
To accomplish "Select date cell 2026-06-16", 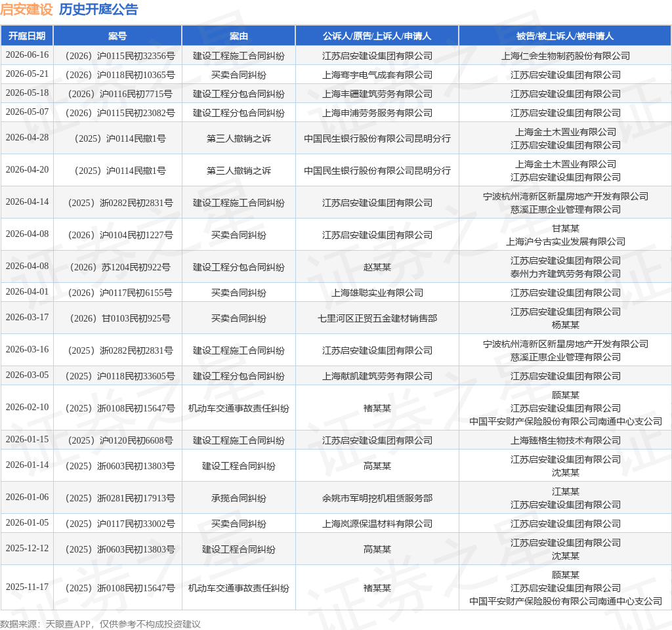I will (x=27, y=55).
